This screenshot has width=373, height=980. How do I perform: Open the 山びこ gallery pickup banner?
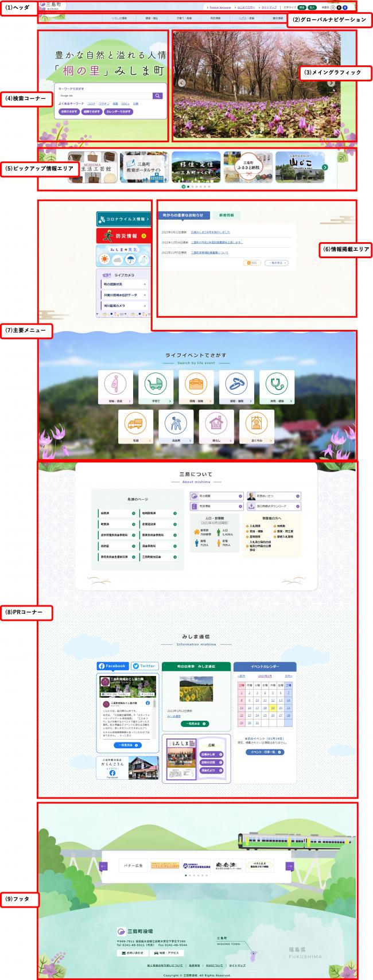click(300, 167)
